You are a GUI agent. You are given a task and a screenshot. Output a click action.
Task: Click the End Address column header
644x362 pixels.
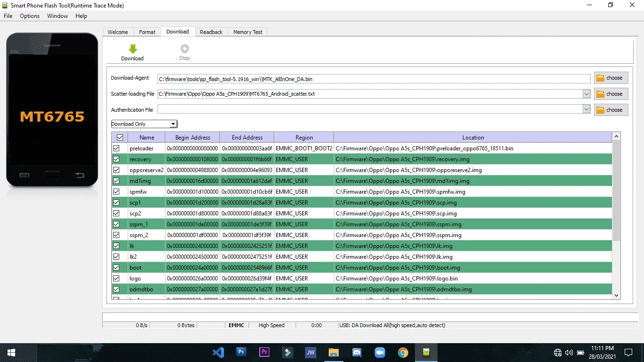tap(247, 138)
